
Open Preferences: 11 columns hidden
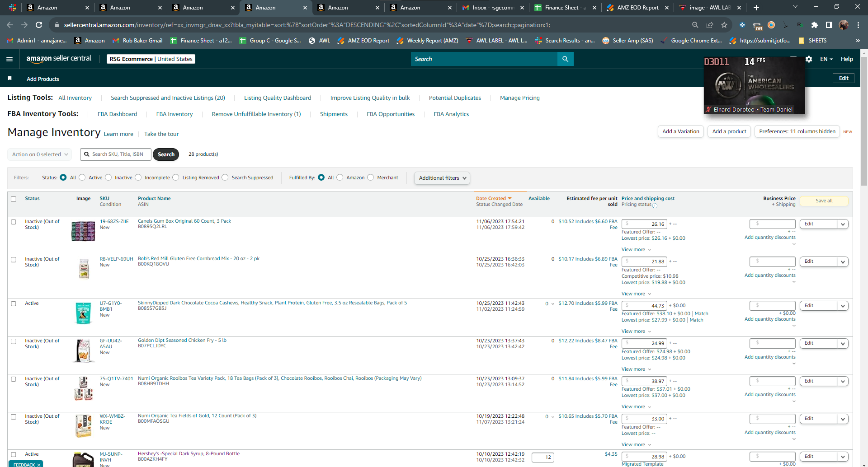[x=797, y=131]
